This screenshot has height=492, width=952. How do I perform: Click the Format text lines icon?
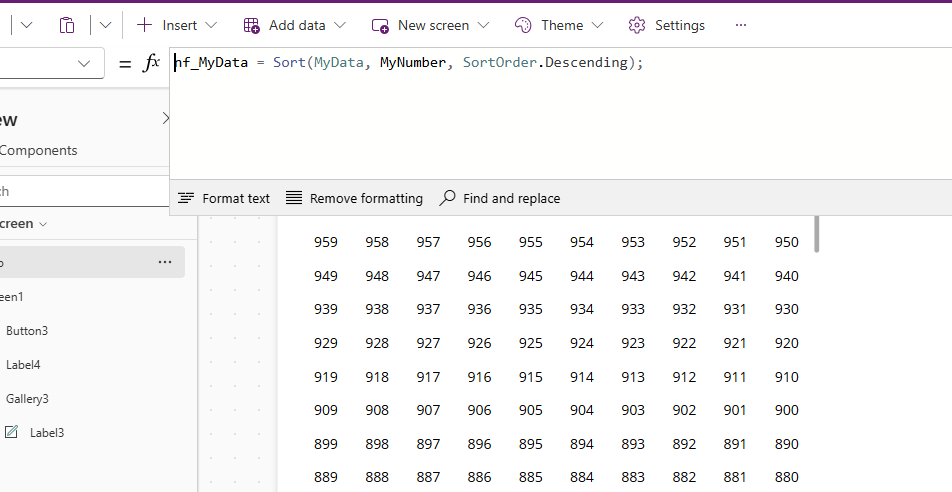click(x=186, y=198)
